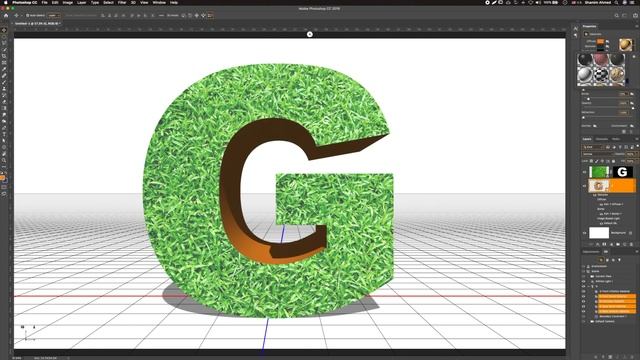This screenshot has width=640, height=360.
Task: Toggle eye for the G mesh row
Action: [584, 286]
